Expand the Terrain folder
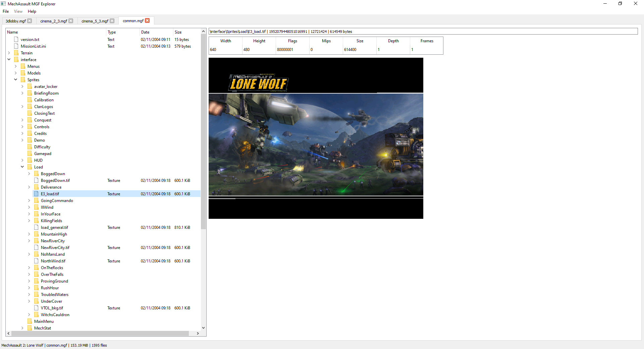 point(9,53)
